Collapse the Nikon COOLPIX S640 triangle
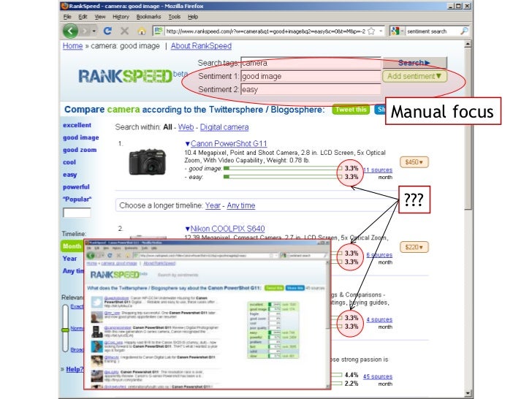 coord(187,229)
